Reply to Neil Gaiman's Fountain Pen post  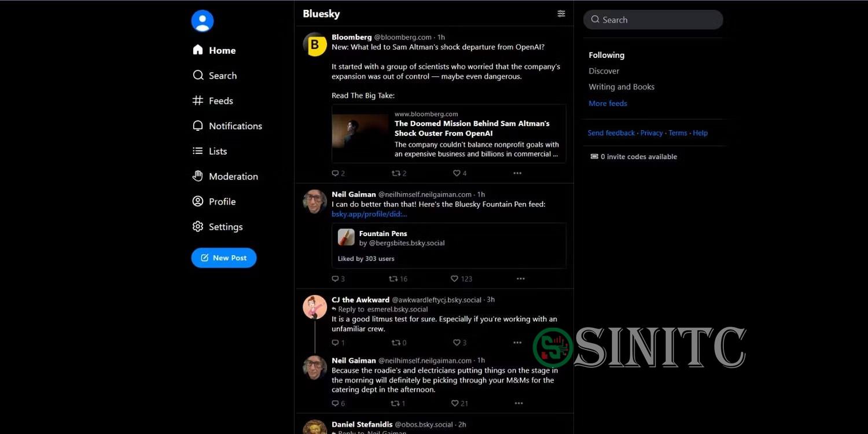[x=338, y=278]
